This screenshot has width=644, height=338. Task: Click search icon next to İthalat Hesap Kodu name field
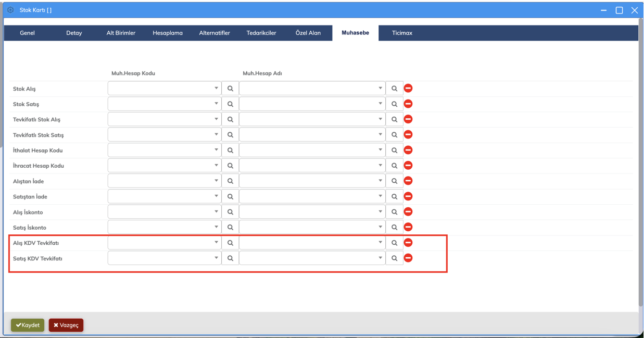(x=394, y=150)
